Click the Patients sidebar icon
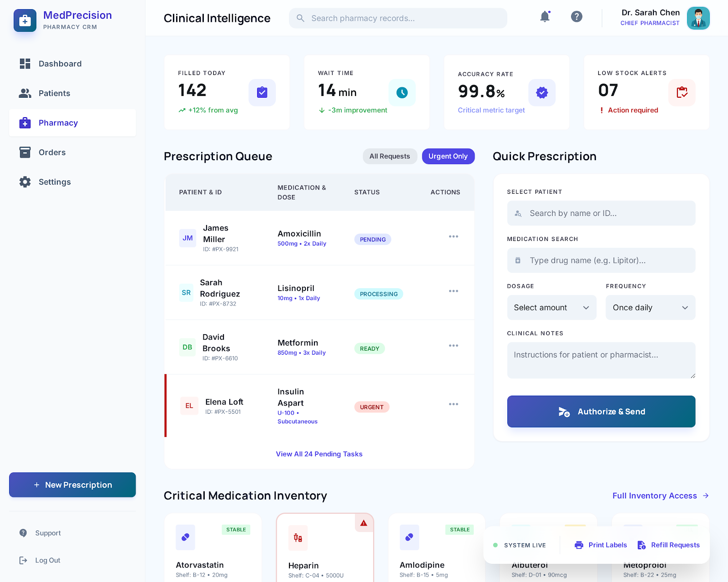Viewport: 728px width, 582px height. tap(25, 93)
